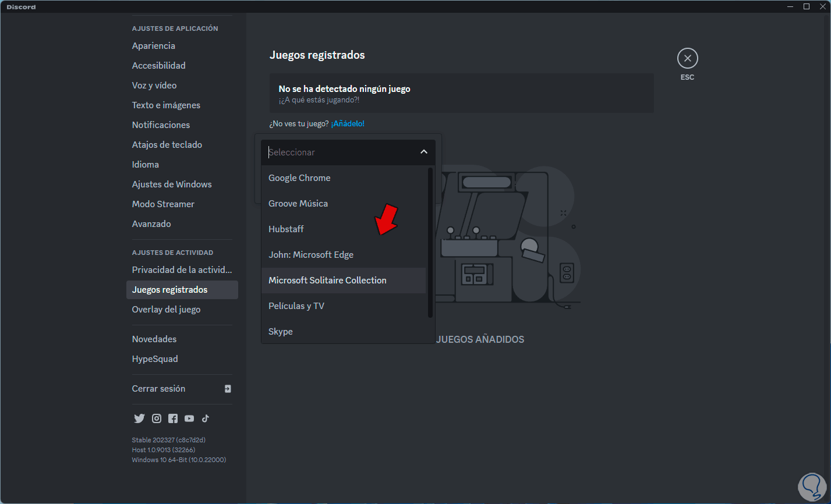
Task: Close settings with the ESC circle button
Action: click(x=688, y=58)
